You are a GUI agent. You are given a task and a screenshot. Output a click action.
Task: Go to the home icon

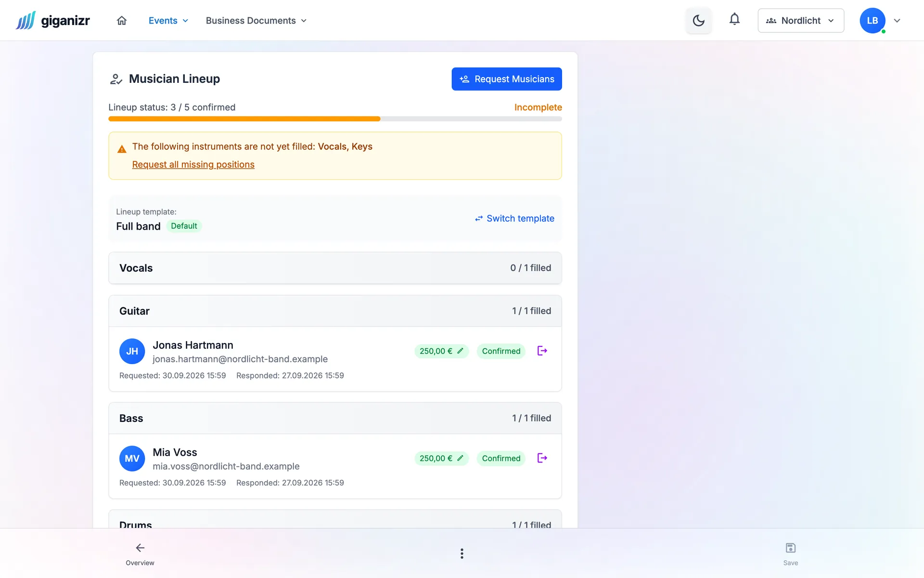[122, 20]
